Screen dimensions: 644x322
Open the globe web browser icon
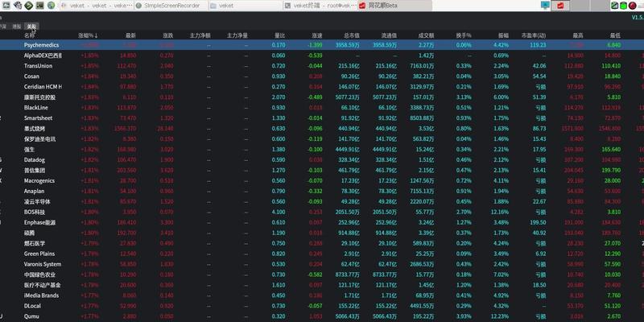click(51, 6)
